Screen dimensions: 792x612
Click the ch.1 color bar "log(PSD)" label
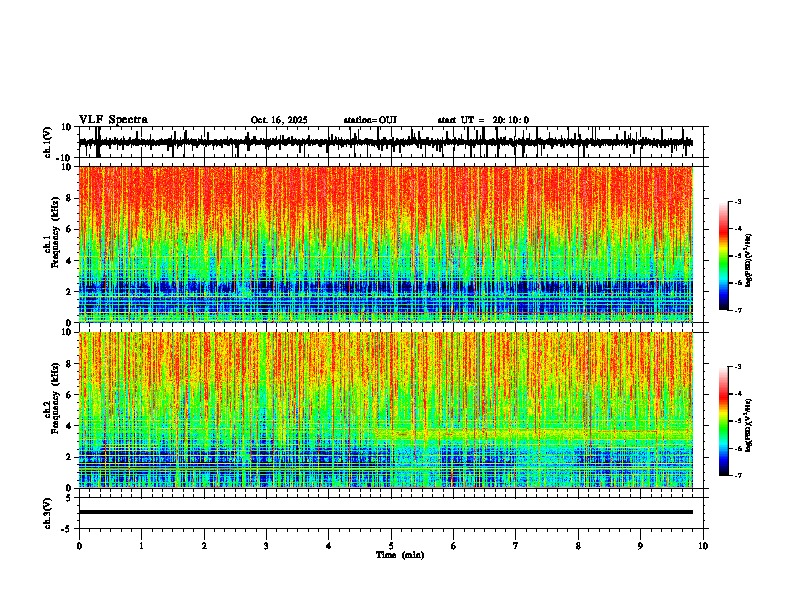749,260
